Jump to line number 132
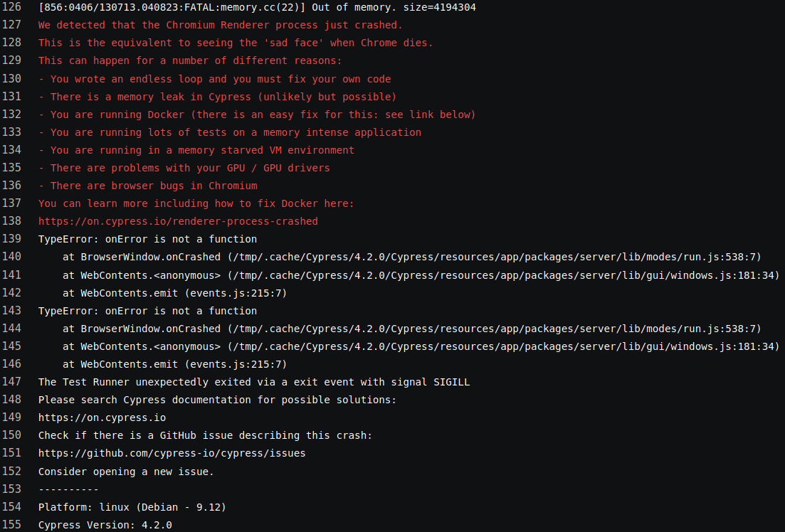 11,115
